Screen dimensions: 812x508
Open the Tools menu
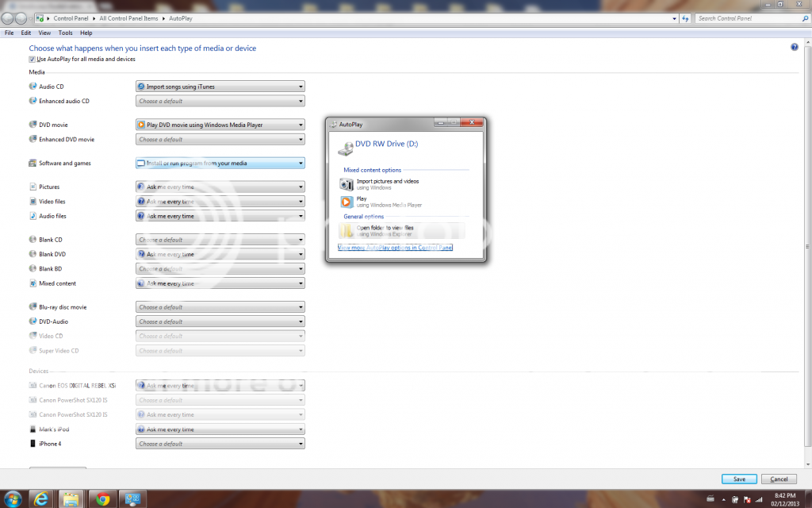point(65,33)
